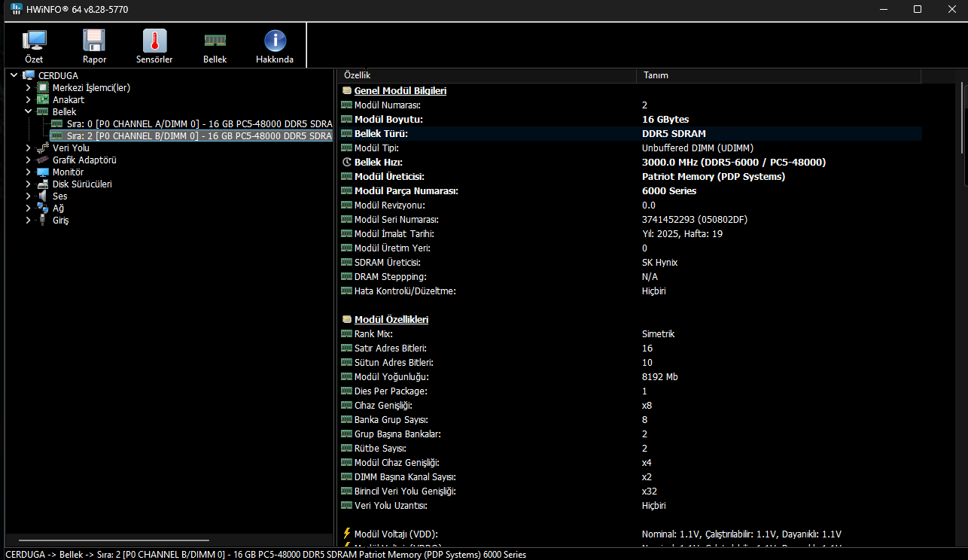
Task: Select the CERDUGA computer icon in tree
Action: point(29,75)
